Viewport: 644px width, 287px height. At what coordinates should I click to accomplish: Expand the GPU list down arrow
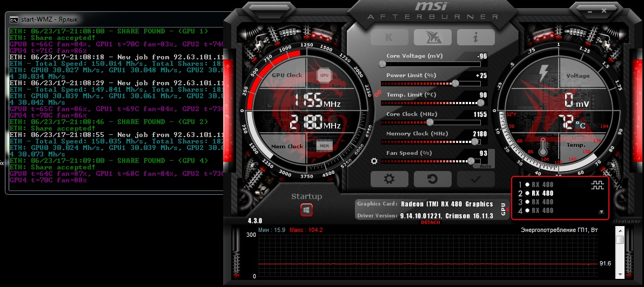(601, 213)
